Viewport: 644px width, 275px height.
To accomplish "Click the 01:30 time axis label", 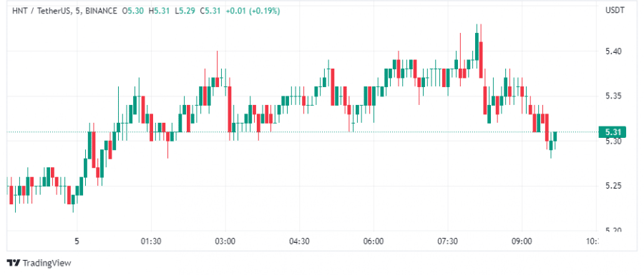I will [x=151, y=241].
